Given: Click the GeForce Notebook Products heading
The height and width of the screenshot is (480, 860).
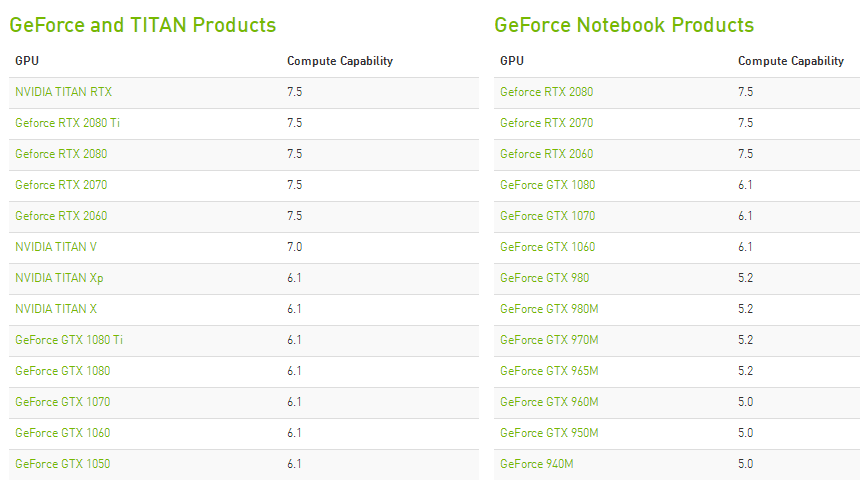Looking at the screenshot, I should point(624,25).
